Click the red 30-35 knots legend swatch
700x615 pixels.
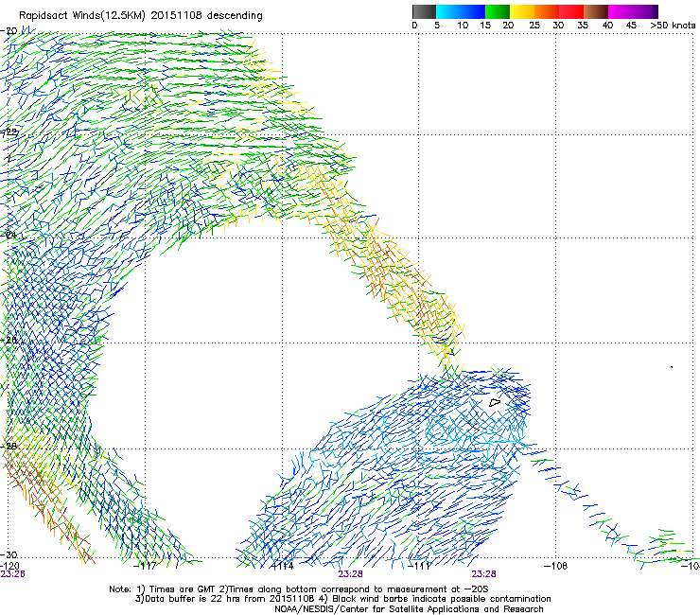(x=571, y=11)
